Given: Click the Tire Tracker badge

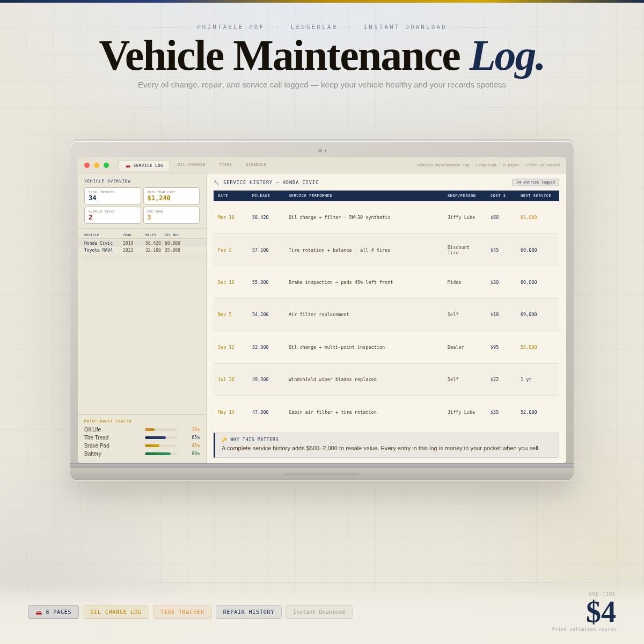Looking at the screenshot, I should pyautogui.click(x=182, y=612).
